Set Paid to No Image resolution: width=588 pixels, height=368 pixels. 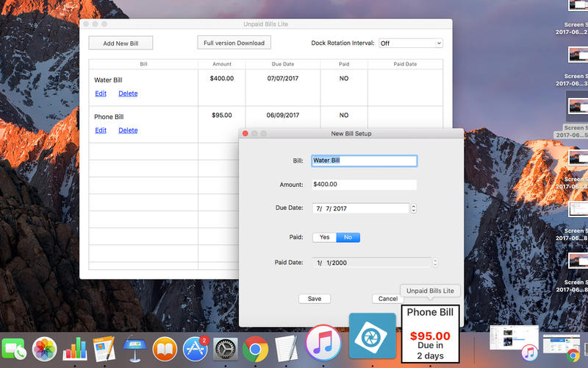point(348,237)
